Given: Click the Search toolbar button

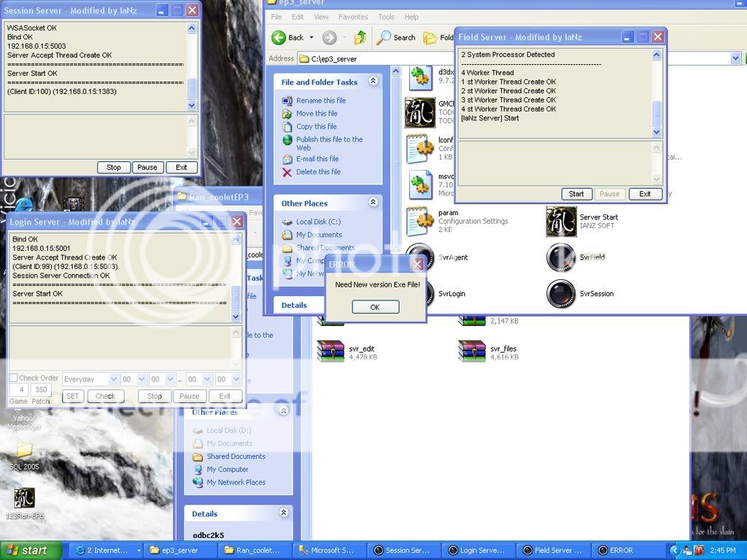Looking at the screenshot, I should [395, 37].
